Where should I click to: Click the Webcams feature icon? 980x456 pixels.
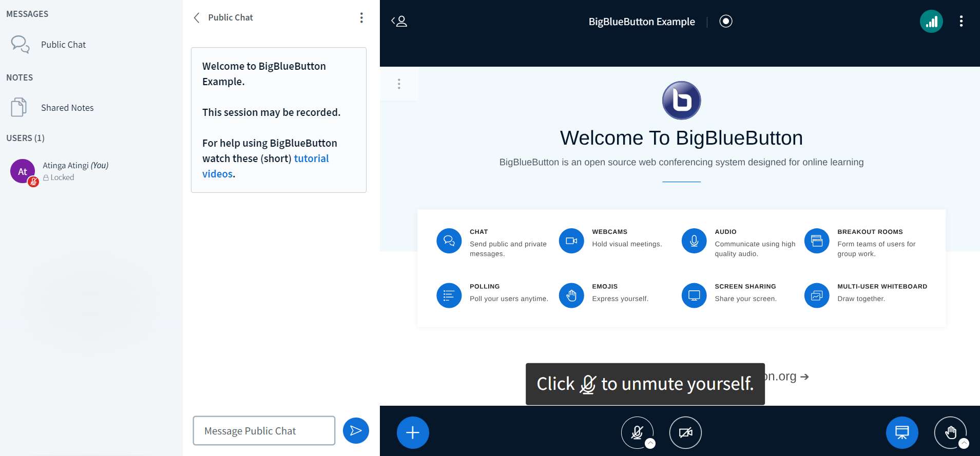coord(571,241)
